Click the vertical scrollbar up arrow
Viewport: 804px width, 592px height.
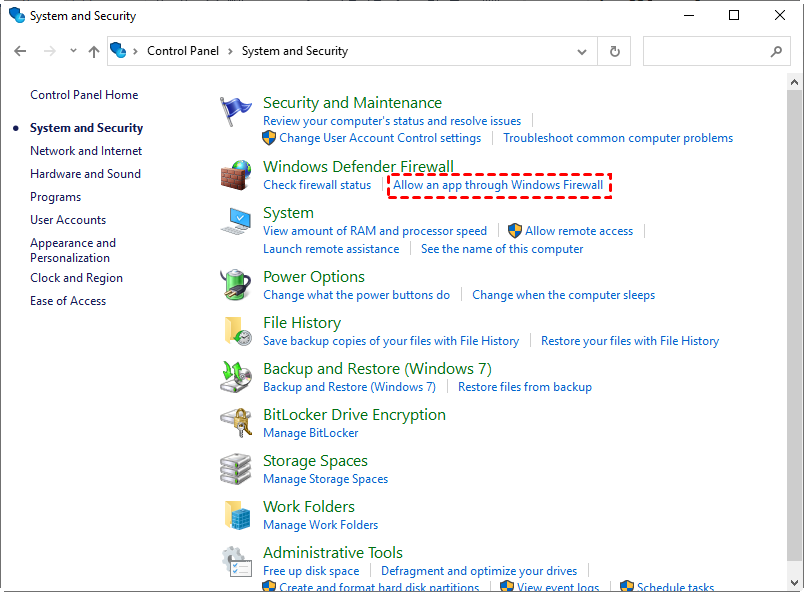pyautogui.click(x=794, y=81)
